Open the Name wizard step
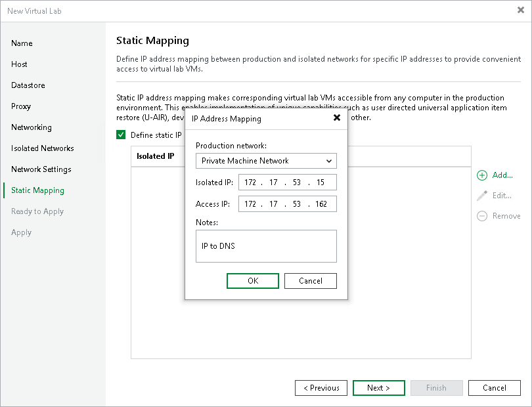 coord(22,43)
